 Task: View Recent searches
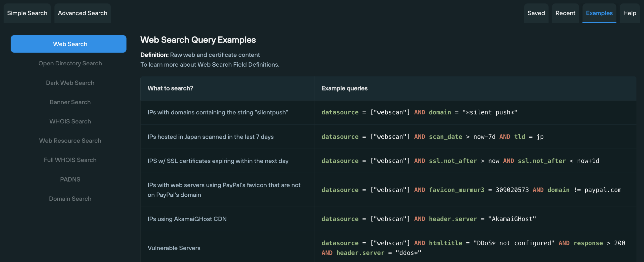[x=565, y=13]
